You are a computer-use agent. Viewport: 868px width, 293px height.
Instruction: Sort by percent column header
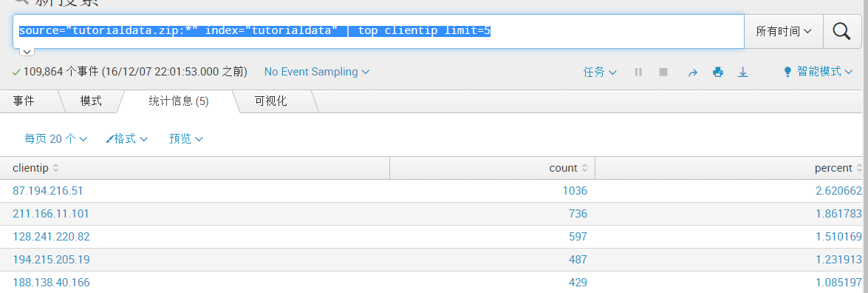coord(838,167)
